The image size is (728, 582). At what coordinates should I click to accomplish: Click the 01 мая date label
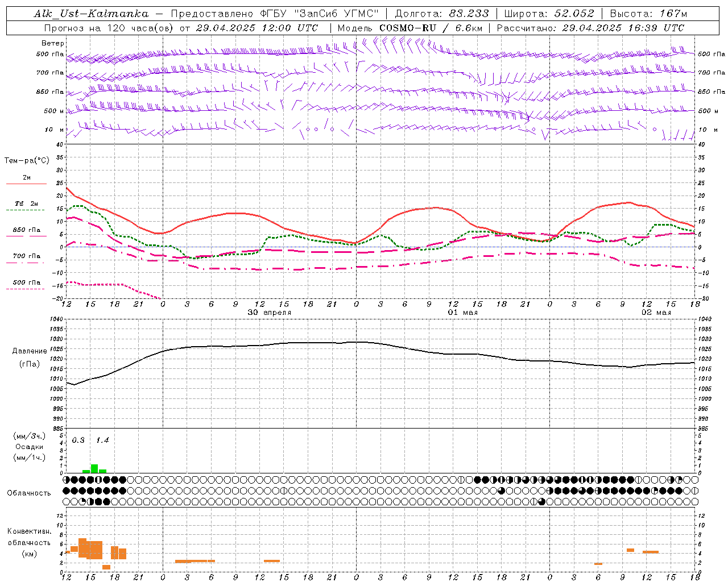point(463,313)
